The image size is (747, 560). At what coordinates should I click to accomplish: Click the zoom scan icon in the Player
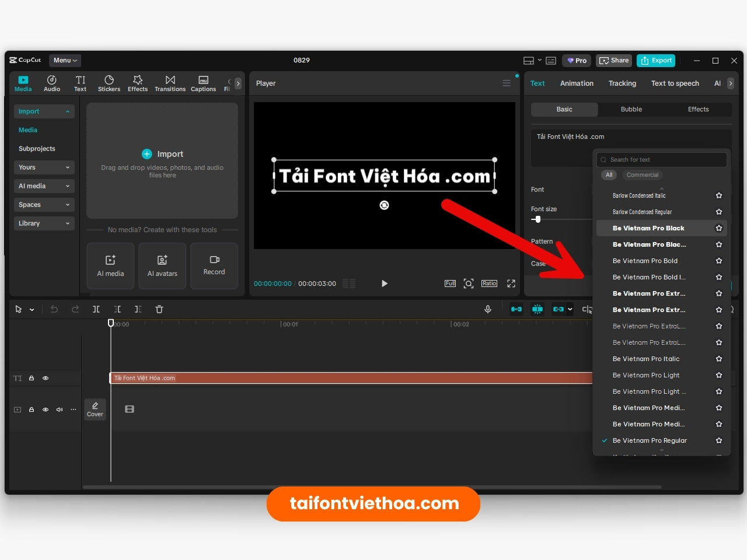pos(469,283)
